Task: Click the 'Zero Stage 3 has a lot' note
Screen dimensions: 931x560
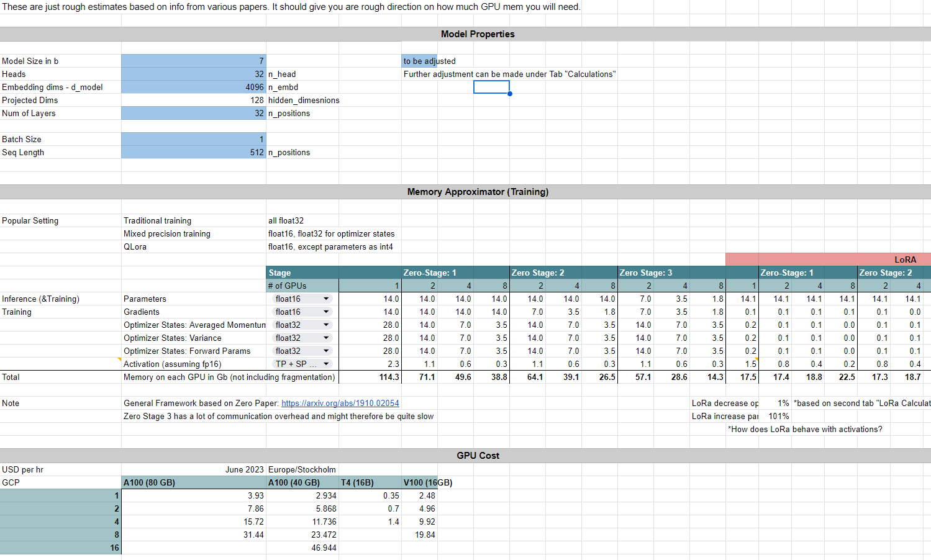Action: click(x=278, y=416)
